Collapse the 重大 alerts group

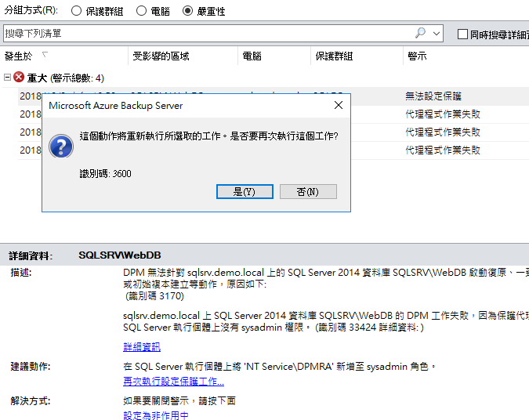[7, 78]
